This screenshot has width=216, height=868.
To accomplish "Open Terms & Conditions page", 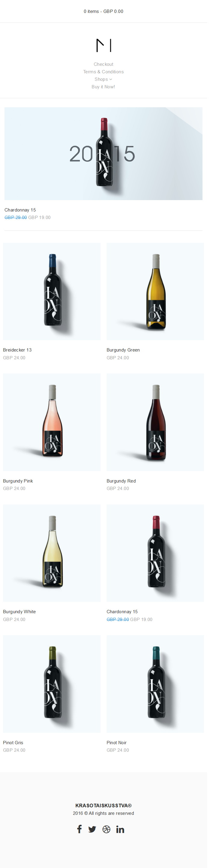I will [x=103, y=72].
